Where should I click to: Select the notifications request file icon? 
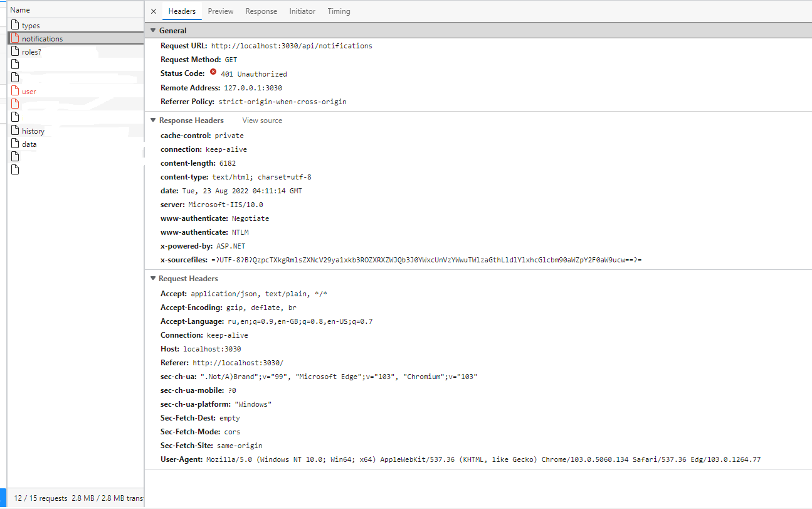(16, 38)
